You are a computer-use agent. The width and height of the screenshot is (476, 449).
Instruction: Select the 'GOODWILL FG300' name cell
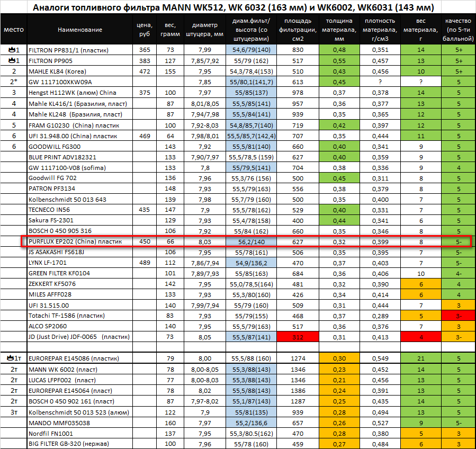80,146
